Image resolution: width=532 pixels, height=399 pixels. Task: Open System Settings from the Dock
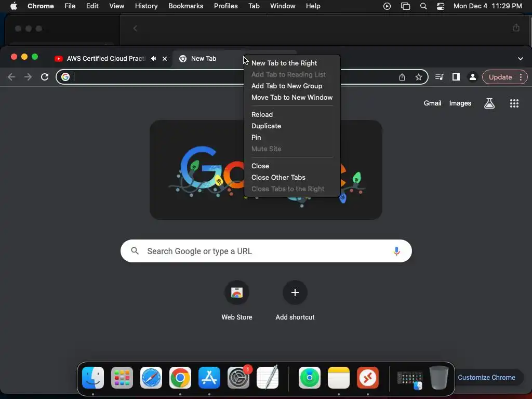click(238, 378)
